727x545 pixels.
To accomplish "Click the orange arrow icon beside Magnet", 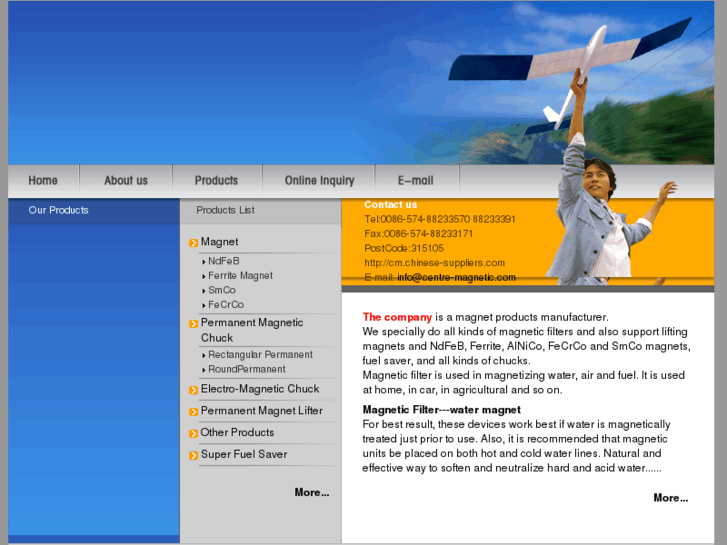I will (x=193, y=243).
